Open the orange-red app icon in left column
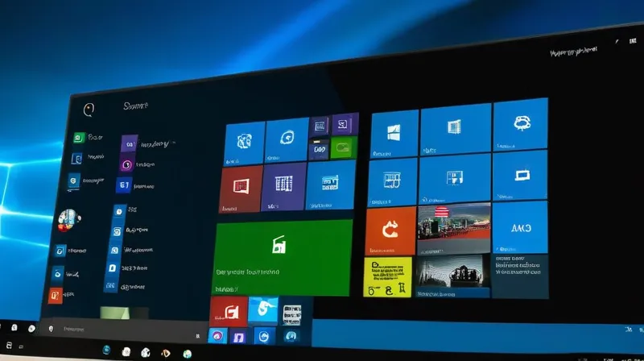The image size is (644, 361). click(56, 295)
